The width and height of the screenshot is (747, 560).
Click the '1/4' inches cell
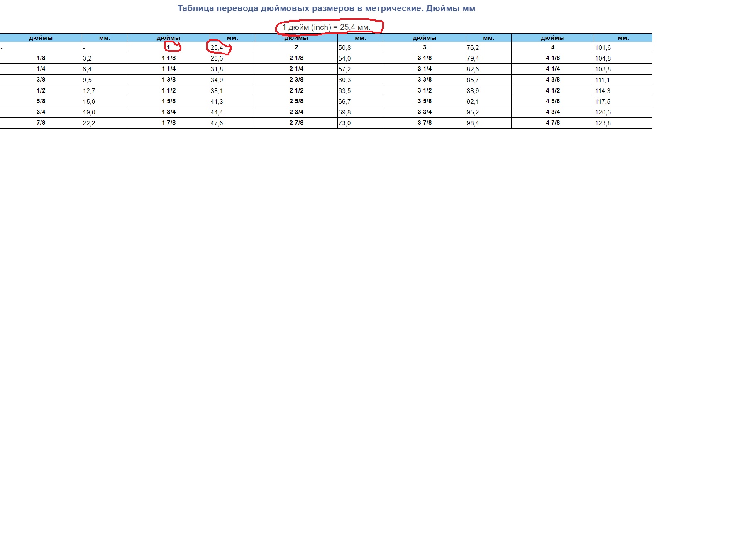[41, 69]
